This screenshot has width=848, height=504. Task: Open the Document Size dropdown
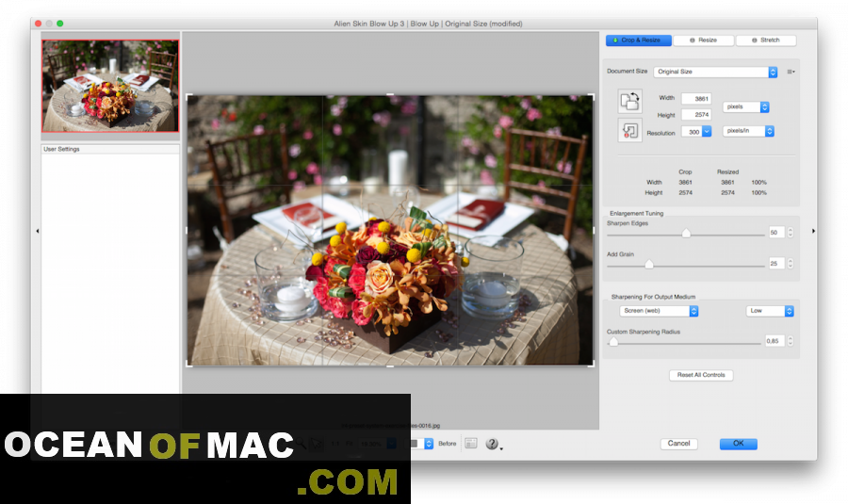pyautogui.click(x=715, y=72)
